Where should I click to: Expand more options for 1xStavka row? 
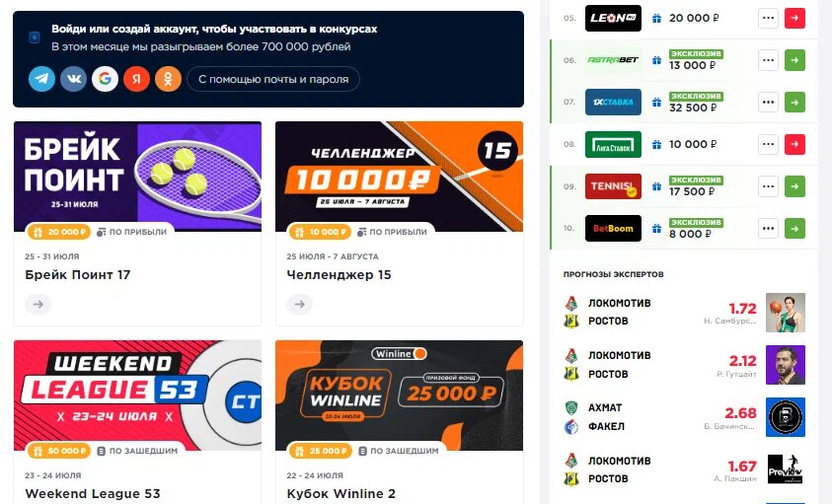[x=768, y=102]
